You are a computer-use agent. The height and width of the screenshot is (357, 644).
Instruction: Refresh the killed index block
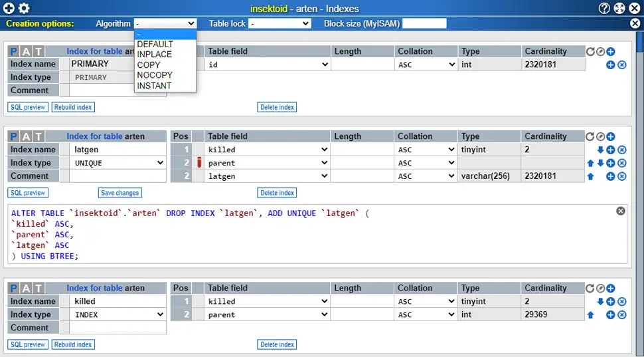590,289
